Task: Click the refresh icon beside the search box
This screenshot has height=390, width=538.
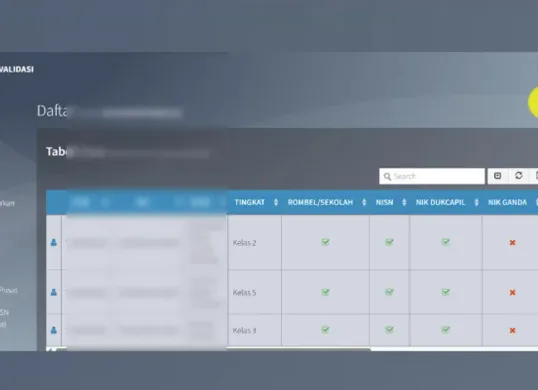Action: click(519, 176)
